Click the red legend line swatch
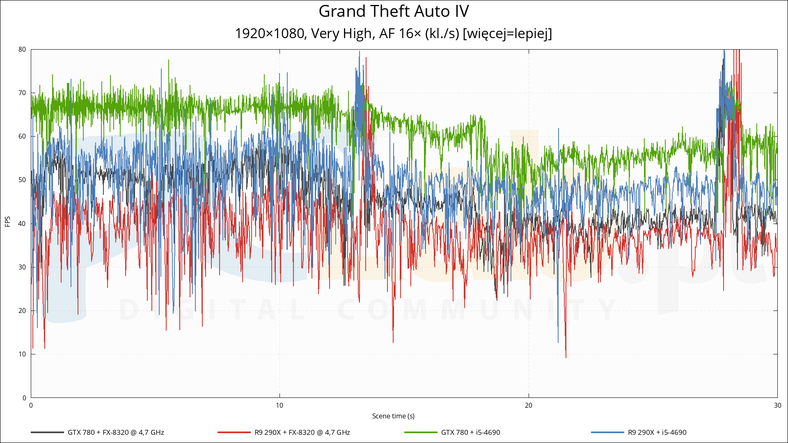Image resolution: width=788 pixels, height=443 pixels. [234, 432]
